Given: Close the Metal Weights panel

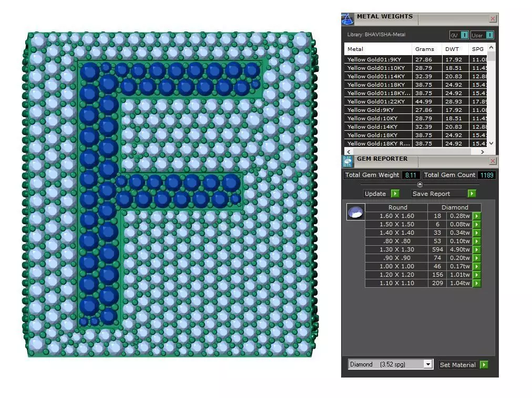Looking at the screenshot, I should point(493,19).
